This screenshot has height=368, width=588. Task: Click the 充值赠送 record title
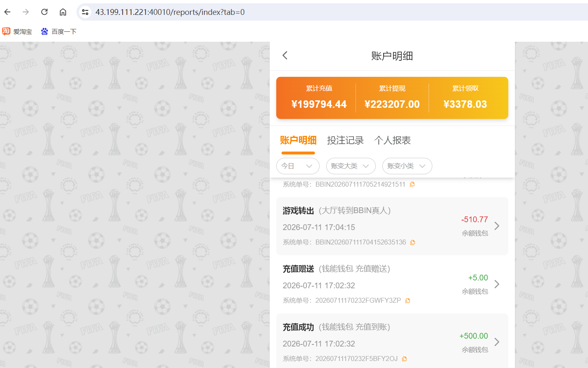pos(298,269)
